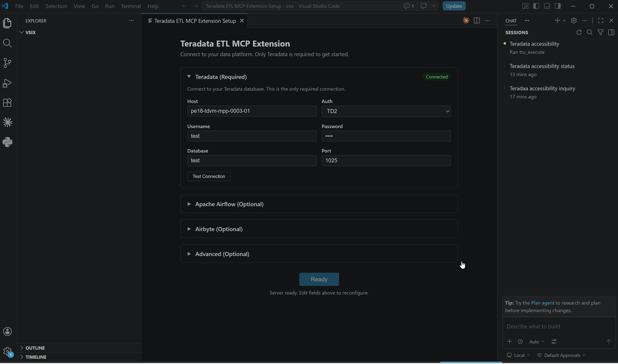Click the Test Connection button
Viewport: 618px width, 364px height.
209,176
